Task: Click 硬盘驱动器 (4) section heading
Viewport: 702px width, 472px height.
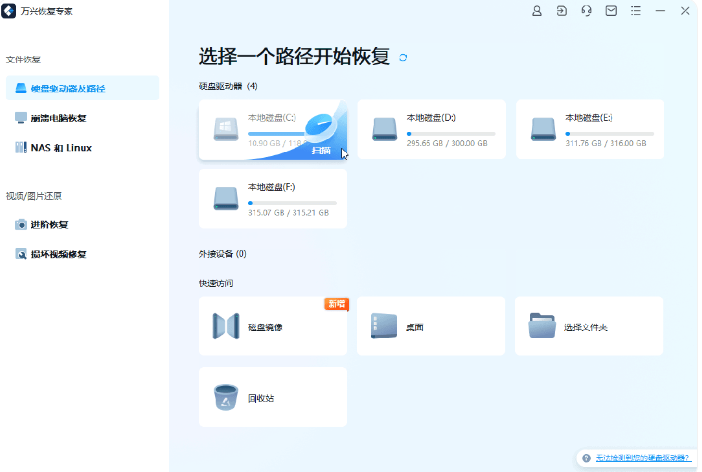Action: click(x=228, y=86)
